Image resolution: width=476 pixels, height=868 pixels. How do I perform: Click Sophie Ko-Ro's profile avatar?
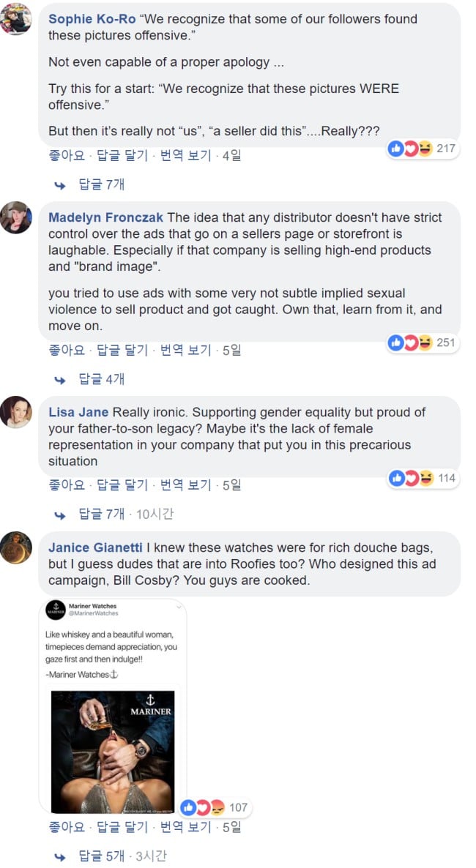pyautogui.click(x=16, y=19)
